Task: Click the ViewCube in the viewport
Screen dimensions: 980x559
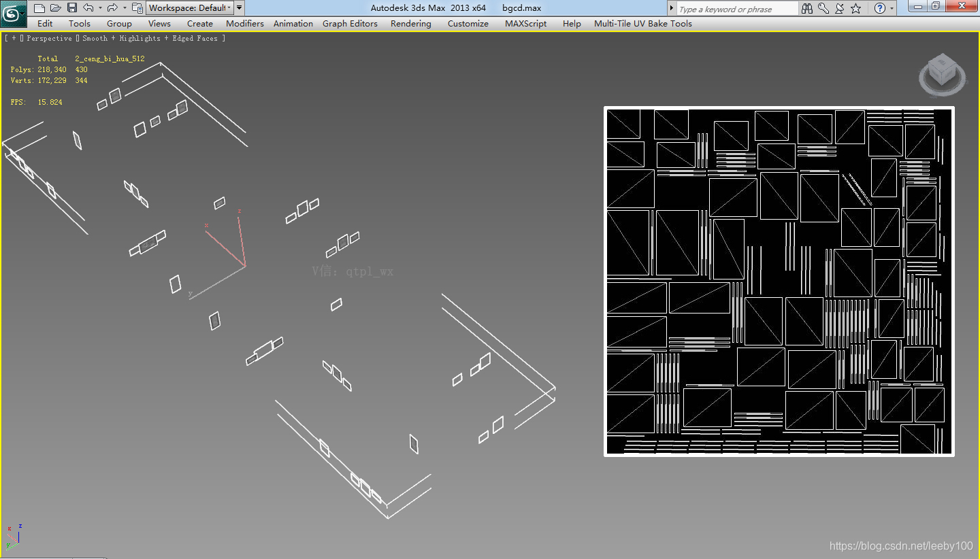Action: tap(942, 73)
